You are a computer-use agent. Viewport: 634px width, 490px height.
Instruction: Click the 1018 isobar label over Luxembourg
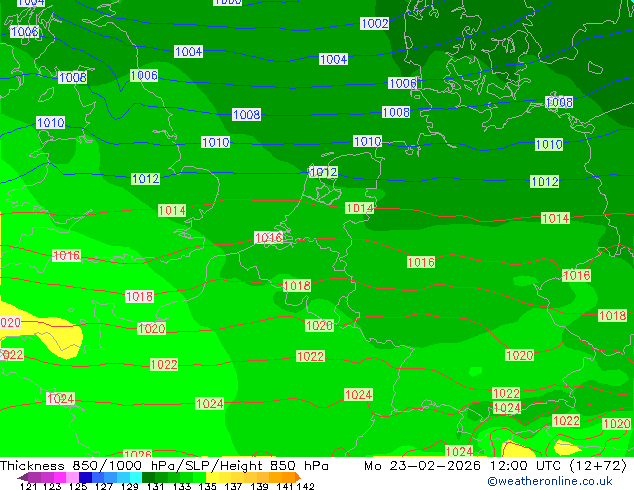297,286
